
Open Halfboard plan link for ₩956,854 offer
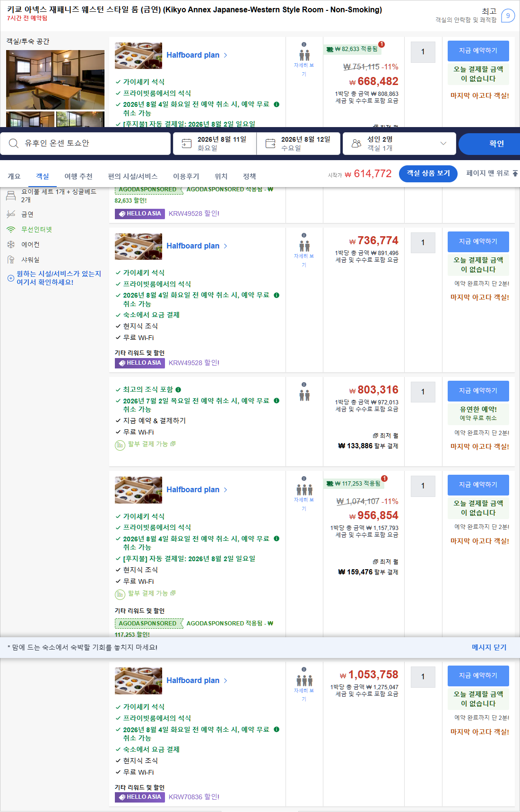coord(197,490)
